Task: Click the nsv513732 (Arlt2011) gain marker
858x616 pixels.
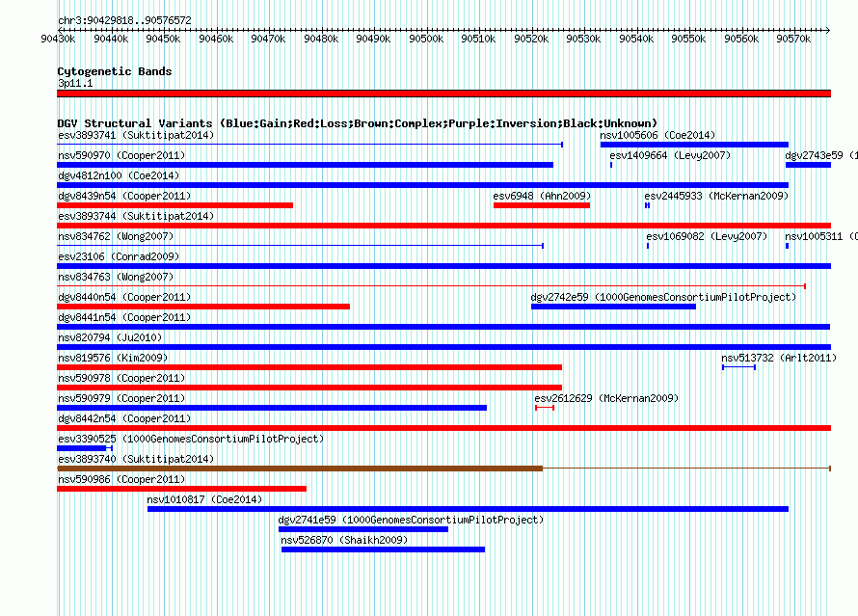Action: [x=738, y=367]
